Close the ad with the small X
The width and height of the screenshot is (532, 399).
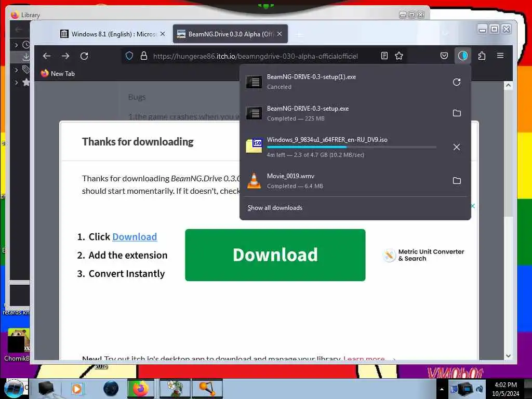coord(473,206)
